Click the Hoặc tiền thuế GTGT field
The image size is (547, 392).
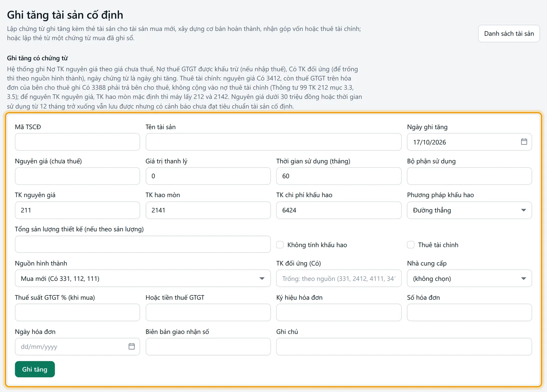click(x=208, y=312)
